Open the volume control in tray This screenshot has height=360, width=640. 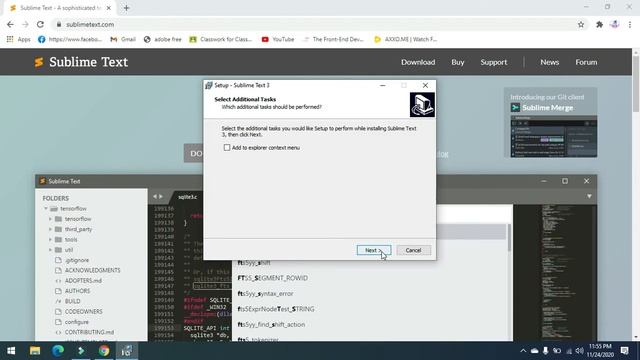click(579, 351)
